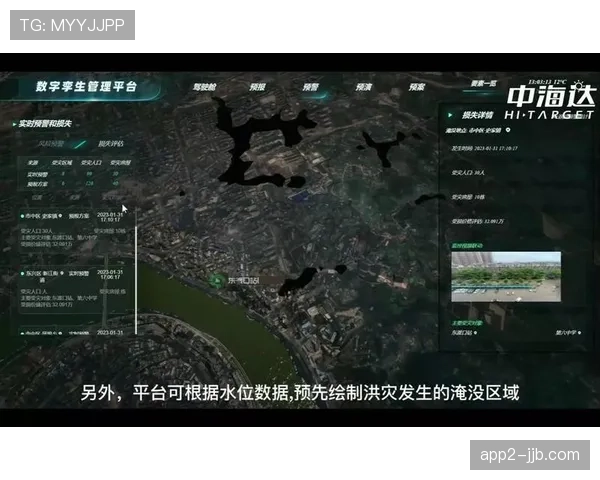Viewport: 600px width, 480px height.
Task: Click the 数字孪生管理平台 title
Action: pos(86,87)
